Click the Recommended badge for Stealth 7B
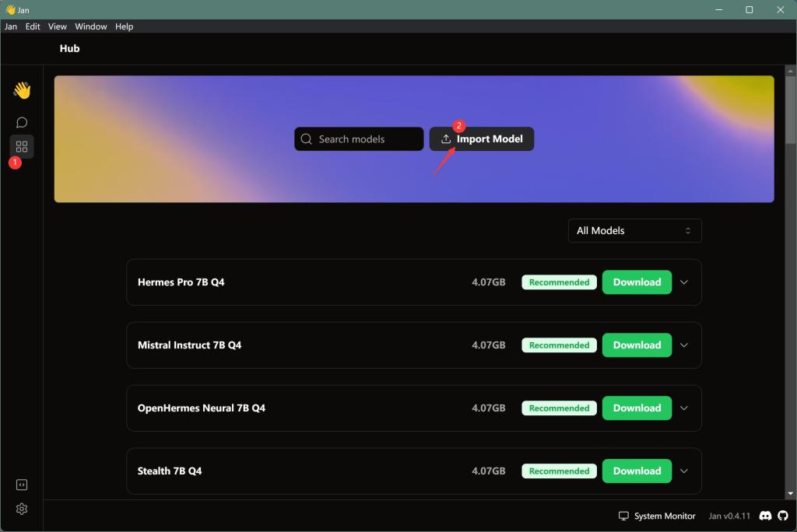 coord(559,471)
